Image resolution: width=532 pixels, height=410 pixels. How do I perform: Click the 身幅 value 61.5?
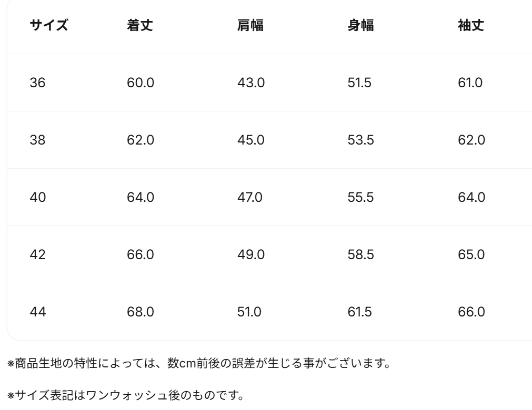360,312
